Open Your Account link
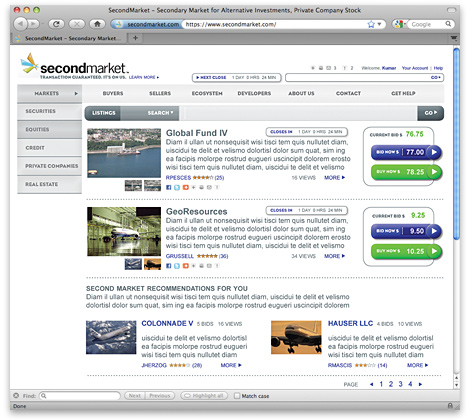Viewport: 470px width, 420px height. (x=415, y=68)
